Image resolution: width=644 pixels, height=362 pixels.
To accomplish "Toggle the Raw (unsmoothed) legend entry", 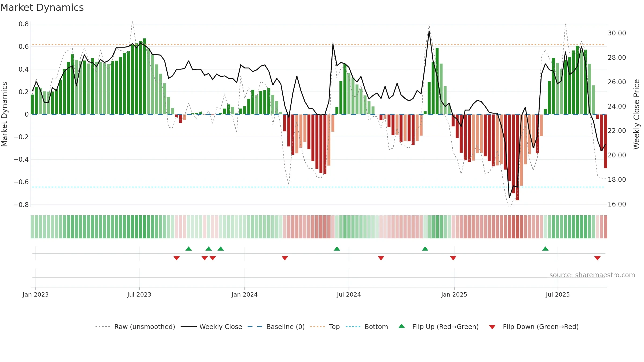I will coord(135,327).
